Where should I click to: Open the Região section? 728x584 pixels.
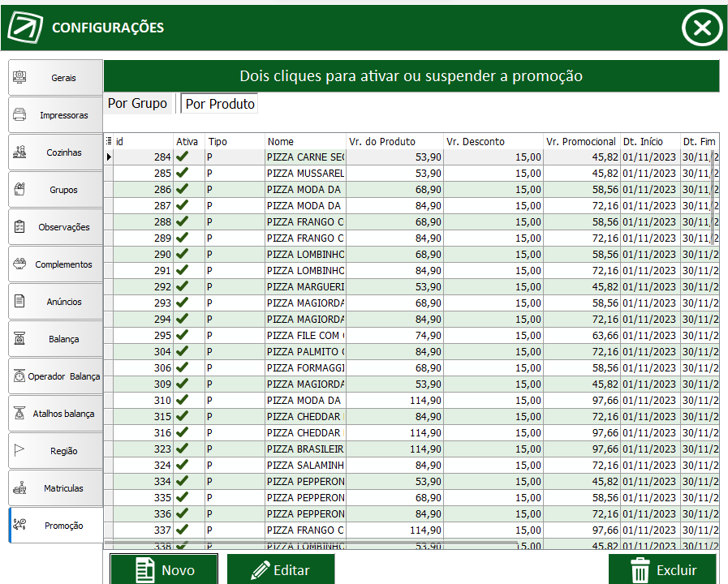click(55, 451)
